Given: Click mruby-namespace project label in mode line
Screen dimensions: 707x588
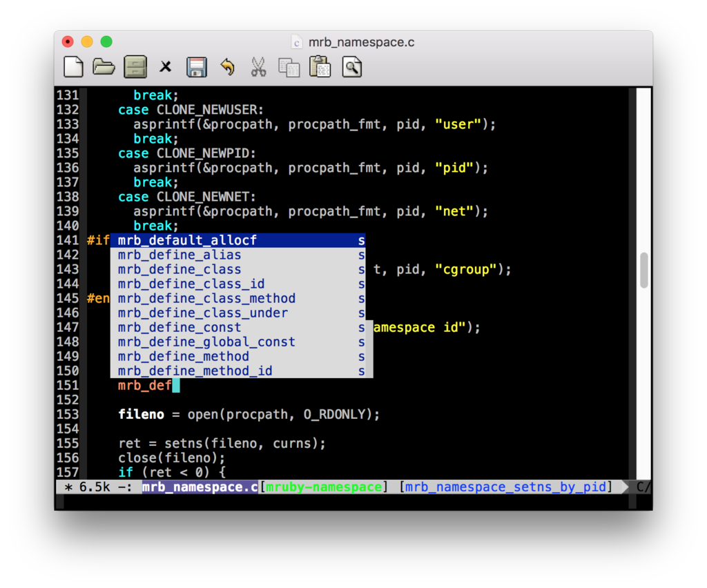Looking at the screenshot, I should 324,487.
